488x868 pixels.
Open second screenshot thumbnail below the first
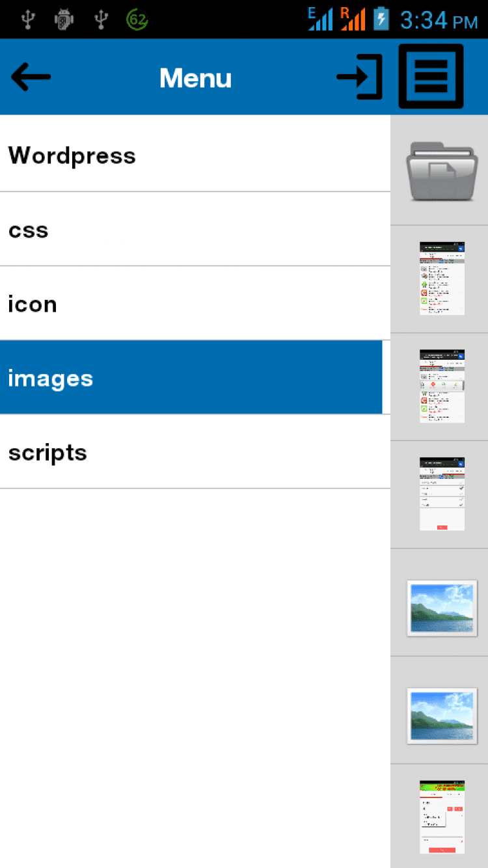tap(442, 386)
